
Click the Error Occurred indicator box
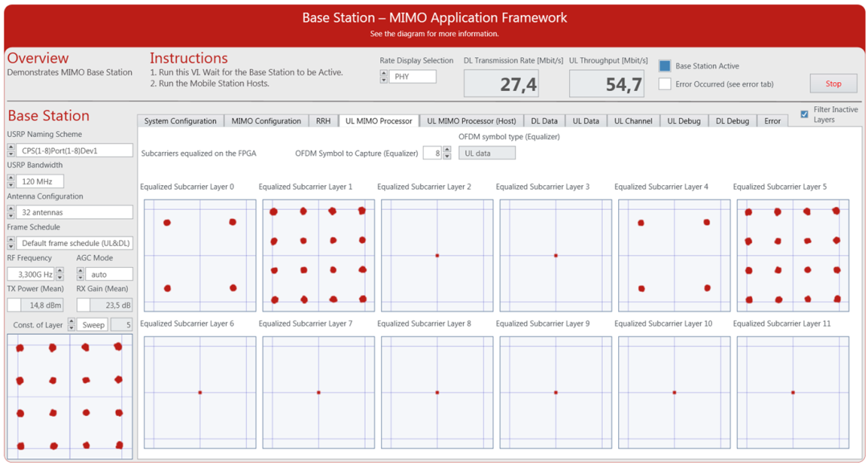point(665,84)
